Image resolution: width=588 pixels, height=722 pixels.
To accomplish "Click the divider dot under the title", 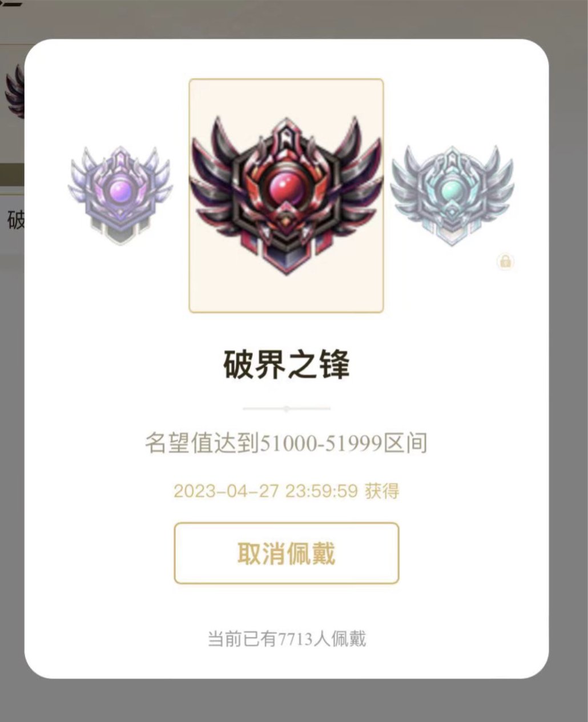I will (286, 408).
